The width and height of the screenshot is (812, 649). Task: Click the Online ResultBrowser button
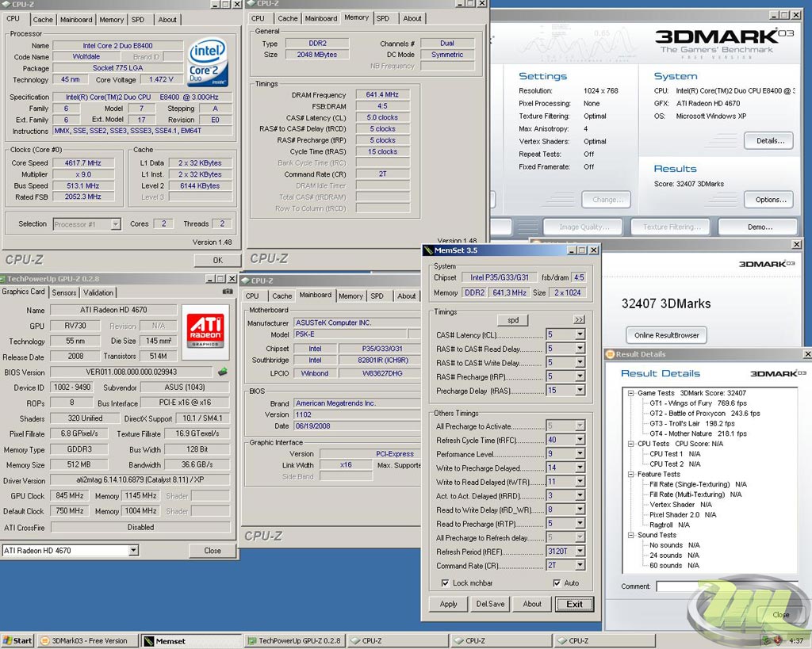(x=666, y=335)
